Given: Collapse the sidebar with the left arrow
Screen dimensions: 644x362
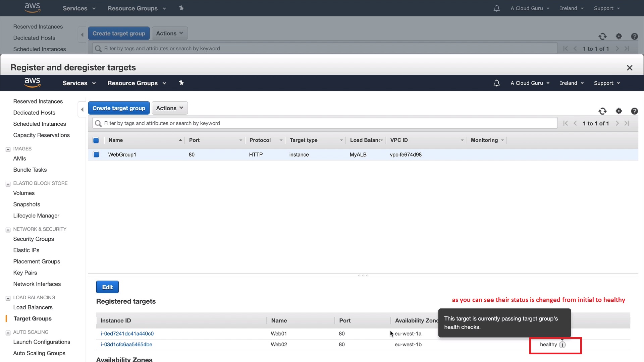Looking at the screenshot, I should [x=82, y=110].
